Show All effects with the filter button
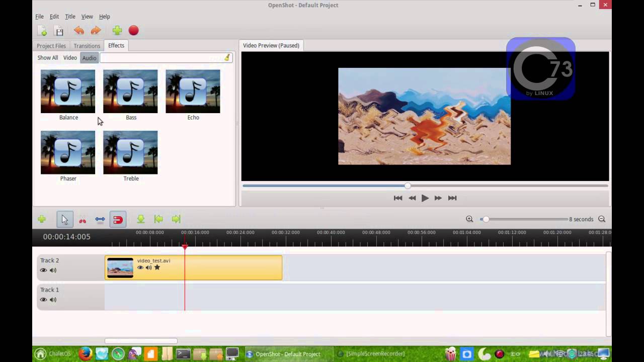 [x=48, y=58]
